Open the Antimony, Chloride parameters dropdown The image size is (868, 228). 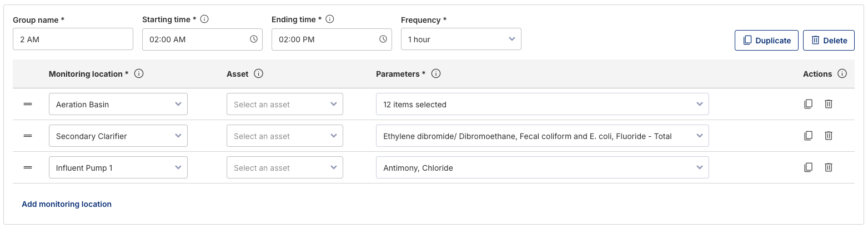(x=542, y=168)
